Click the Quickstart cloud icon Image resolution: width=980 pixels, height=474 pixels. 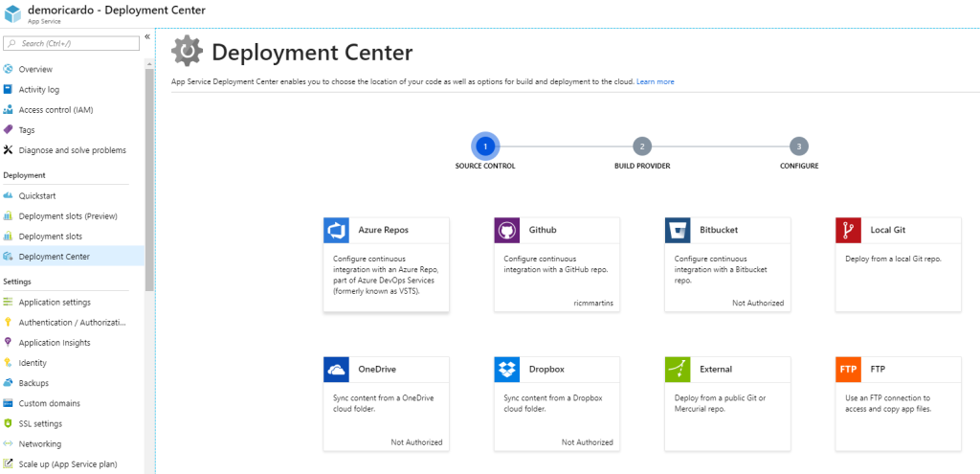tap(8, 195)
